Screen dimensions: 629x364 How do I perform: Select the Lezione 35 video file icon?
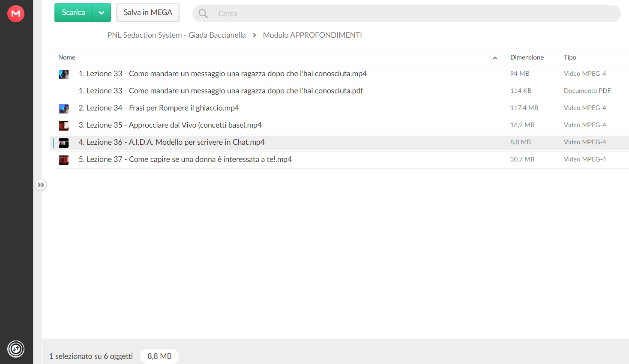[63, 125]
